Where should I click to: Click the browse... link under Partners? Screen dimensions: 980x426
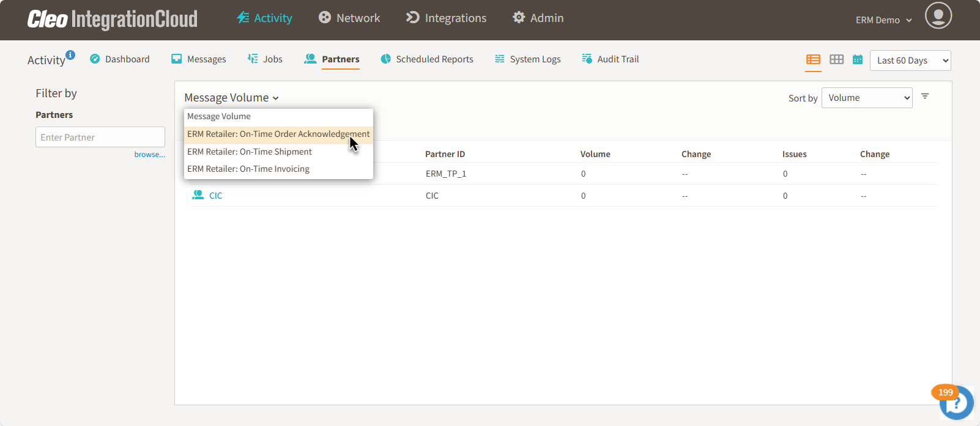pos(149,155)
